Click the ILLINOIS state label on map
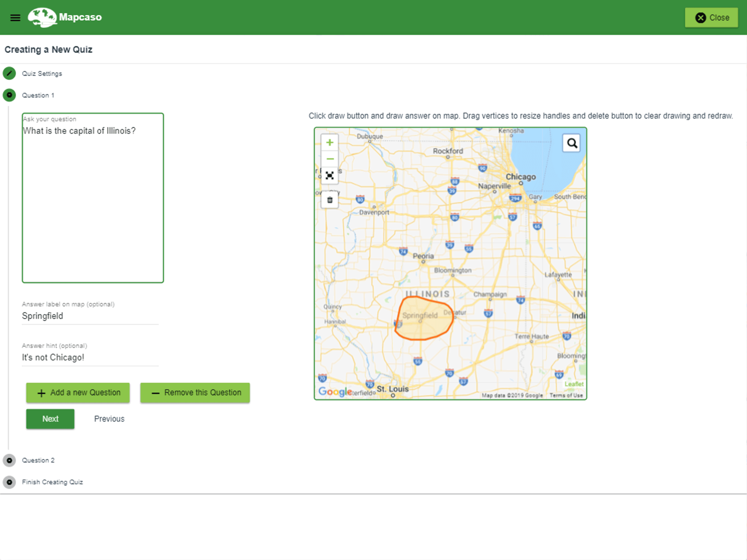The height and width of the screenshot is (560, 747). pyautogui.click(x=428, y=294)
